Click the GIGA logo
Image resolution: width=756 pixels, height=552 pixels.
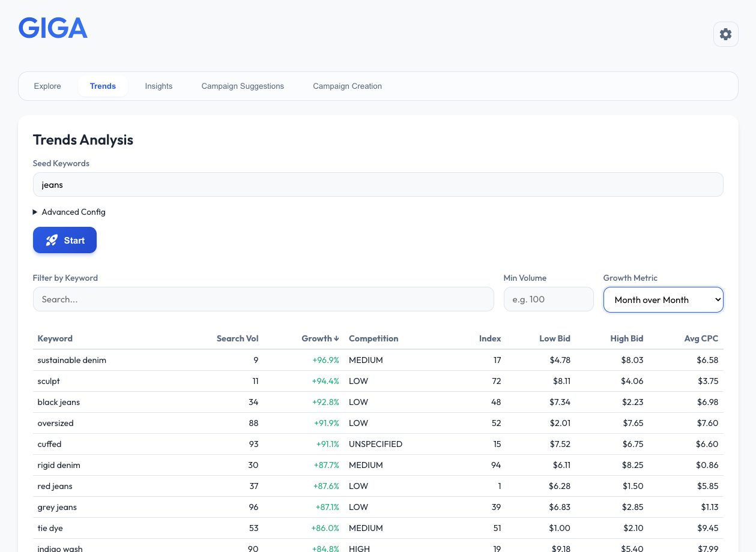pyautogui.click(x=53, y=27)
